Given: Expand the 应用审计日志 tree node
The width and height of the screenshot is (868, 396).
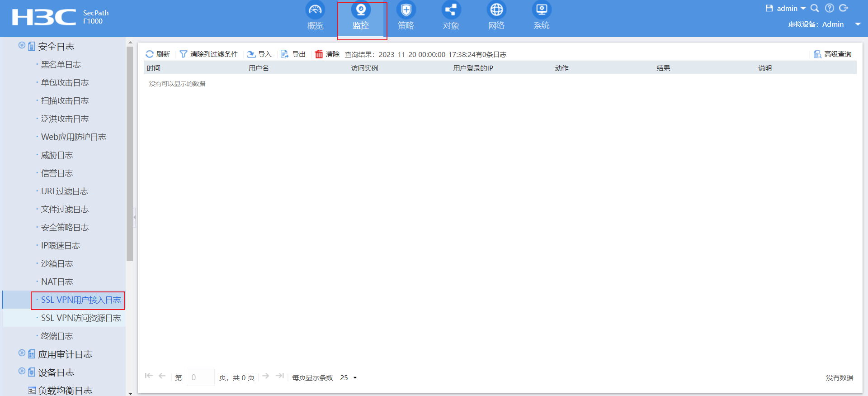Looking at the screenshot, I should tap(22, 353).
